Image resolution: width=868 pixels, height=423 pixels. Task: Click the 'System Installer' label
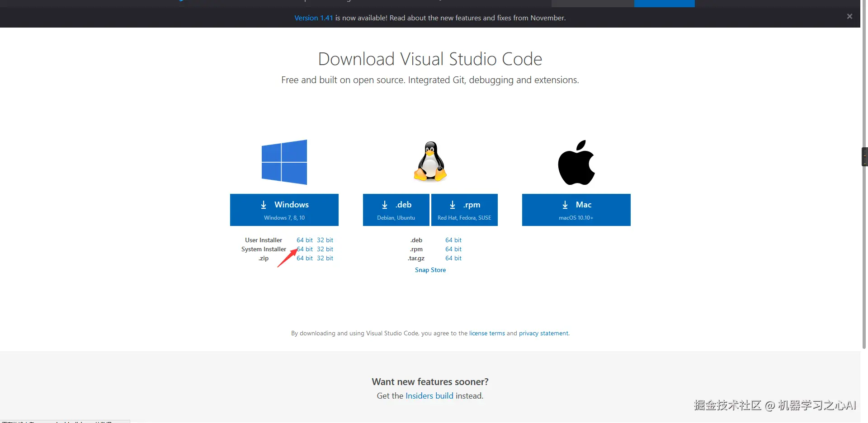pyautogui.click(x=264, y=249)
